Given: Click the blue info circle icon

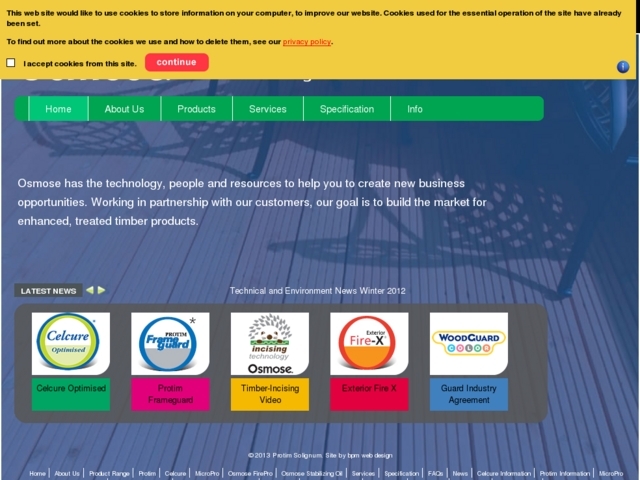Looking at the screenshot, I should [x=623, y=67].
